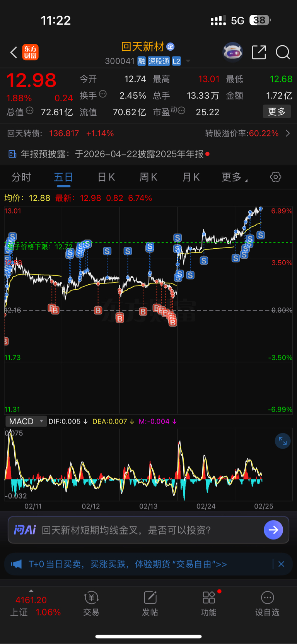
Task: Expand the stock code dropdown arrow
Action: point(188,61)
